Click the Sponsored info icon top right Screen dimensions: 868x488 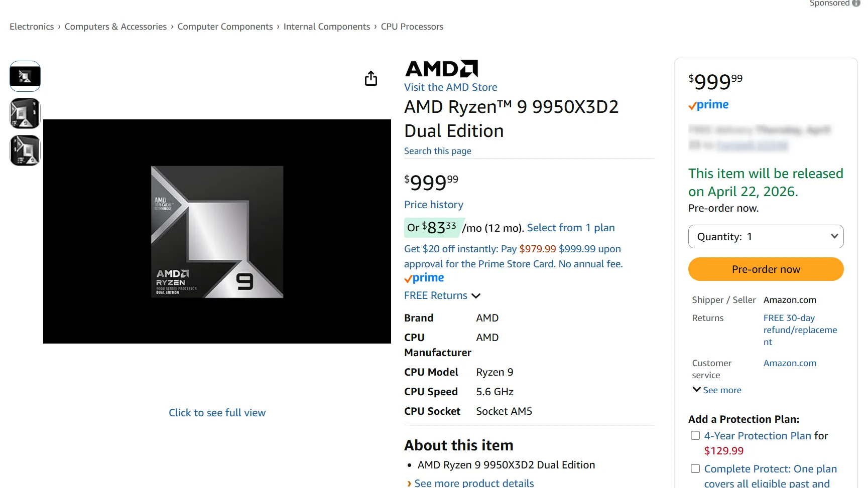tap(857, 4)
